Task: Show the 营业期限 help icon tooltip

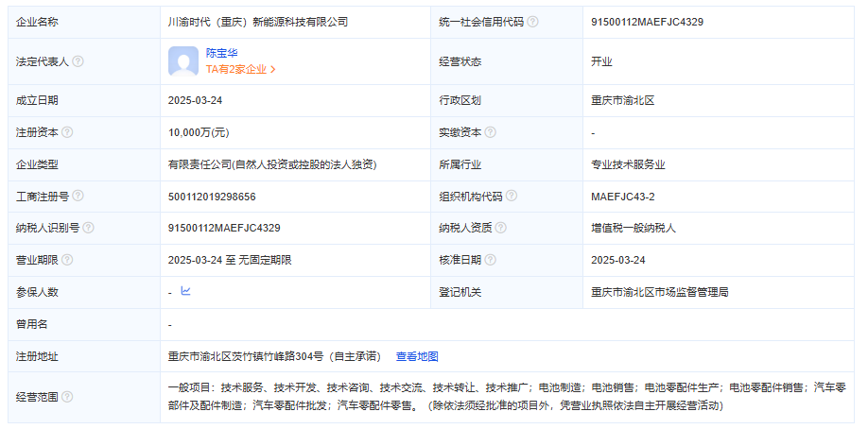Action: (x=67, y=260)
